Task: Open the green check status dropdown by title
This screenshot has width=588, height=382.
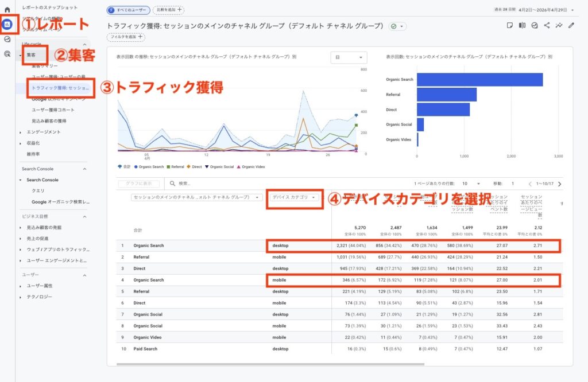Action: pyautogui.click(x=397, y=26)
